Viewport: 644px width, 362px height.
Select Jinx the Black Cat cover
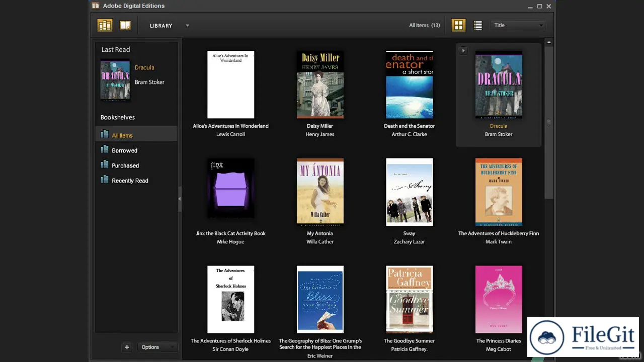231,188
